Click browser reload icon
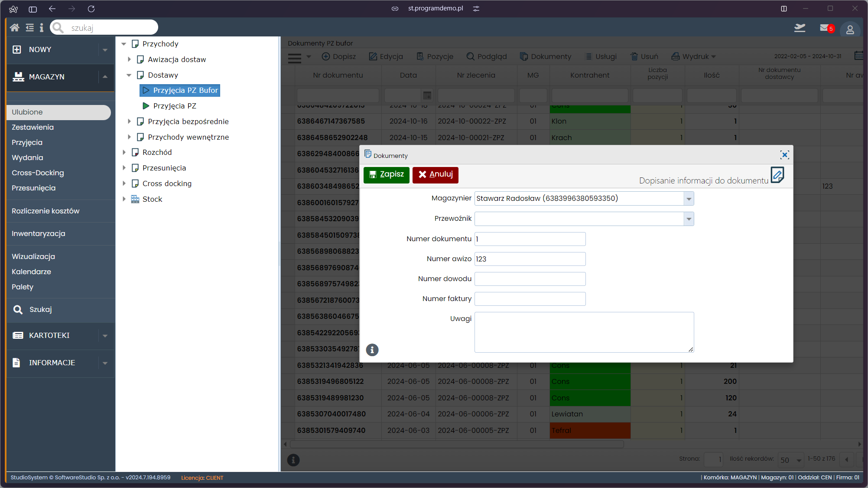 tap(91, 9)
